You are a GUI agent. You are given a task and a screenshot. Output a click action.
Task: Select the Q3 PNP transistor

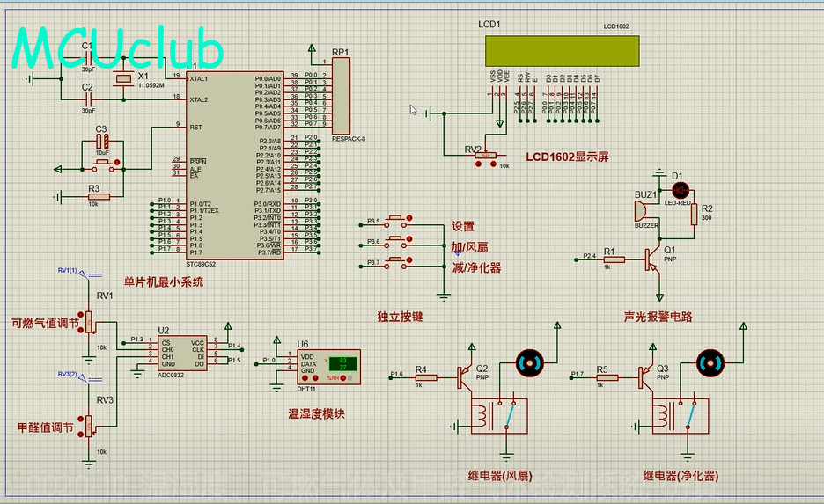(645, 377)
